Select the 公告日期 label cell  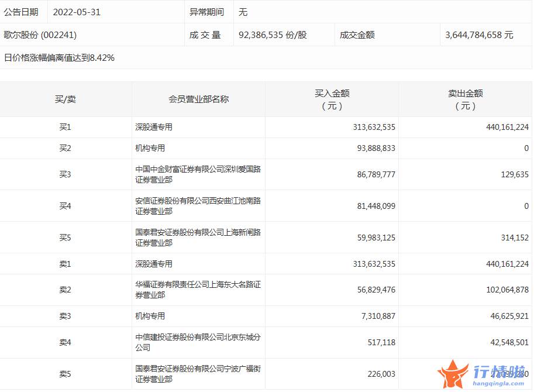[21, 12]
